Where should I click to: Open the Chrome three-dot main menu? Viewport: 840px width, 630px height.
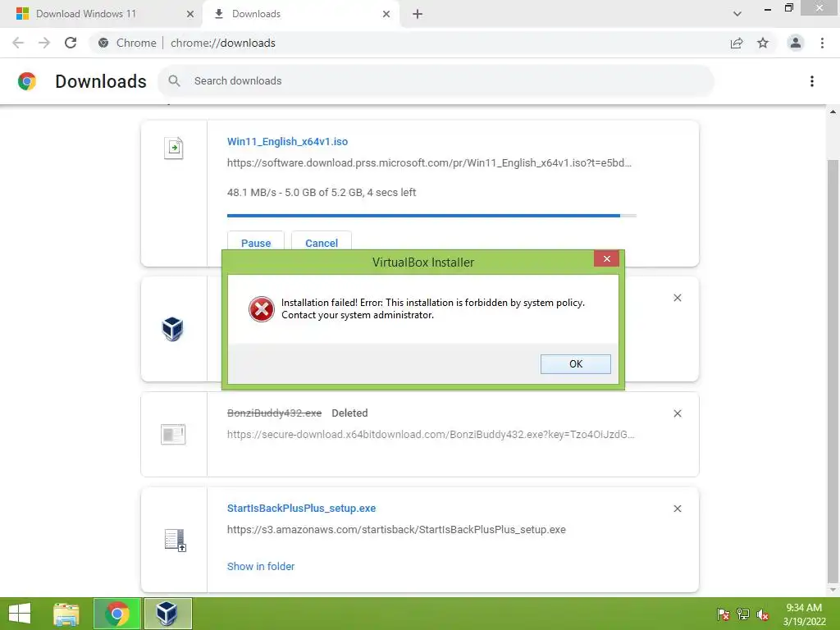click(x=822, y=43)
